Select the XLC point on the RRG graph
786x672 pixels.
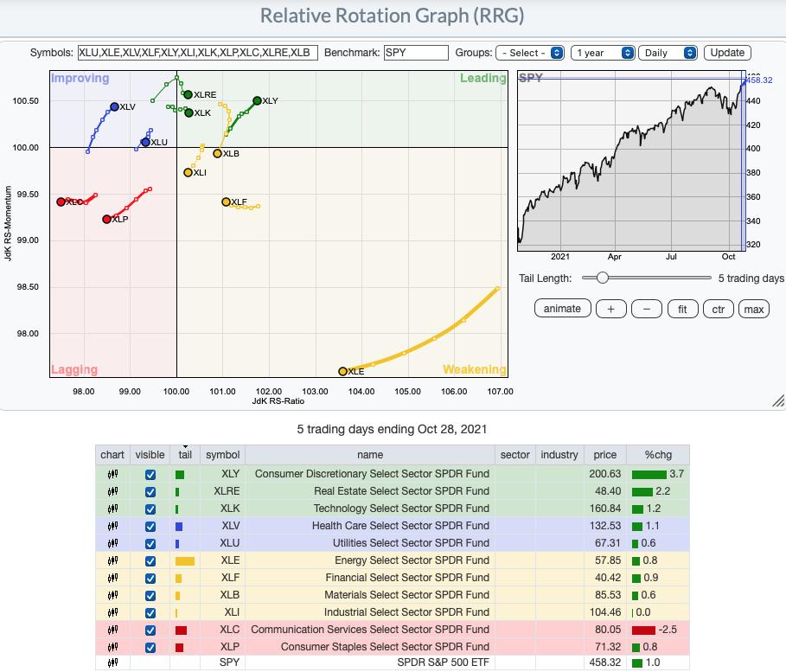point(61,202)
